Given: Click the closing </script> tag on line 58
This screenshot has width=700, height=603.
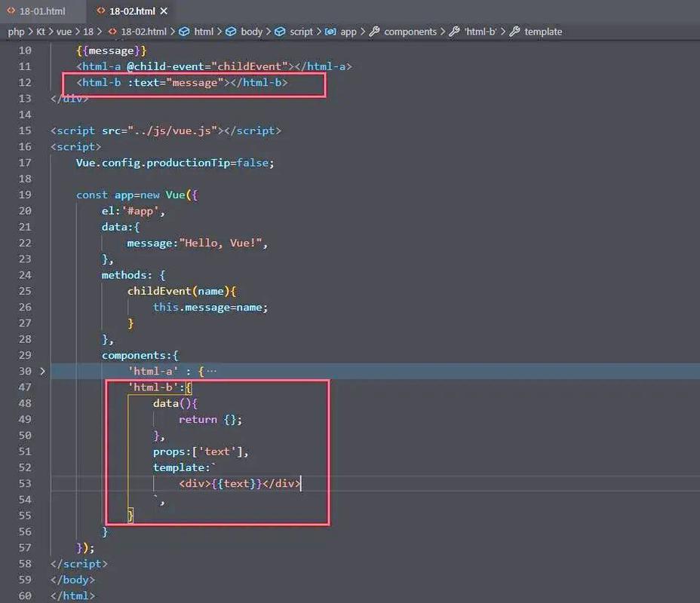Looking at the screenshot, I should (x=79, y=564).
